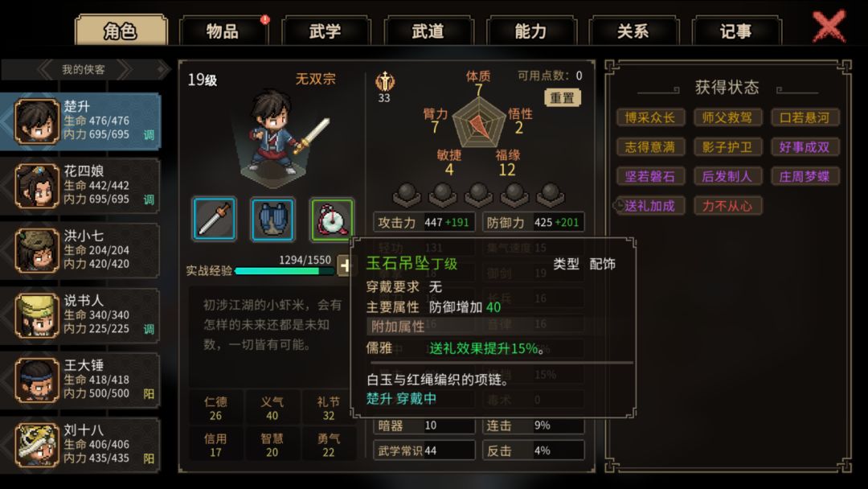Select the jade pendant accessory slot
Viewport: 868px width, 489px height.
pos(332,220)
